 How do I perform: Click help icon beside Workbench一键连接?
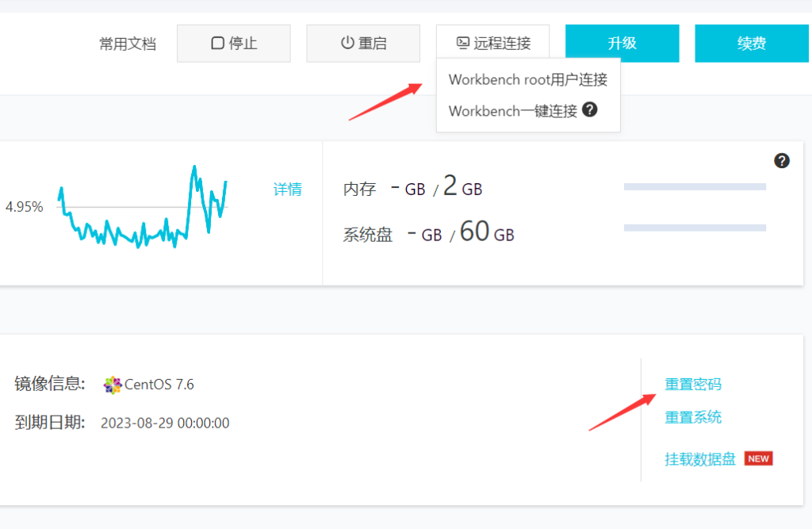[589, 109]
